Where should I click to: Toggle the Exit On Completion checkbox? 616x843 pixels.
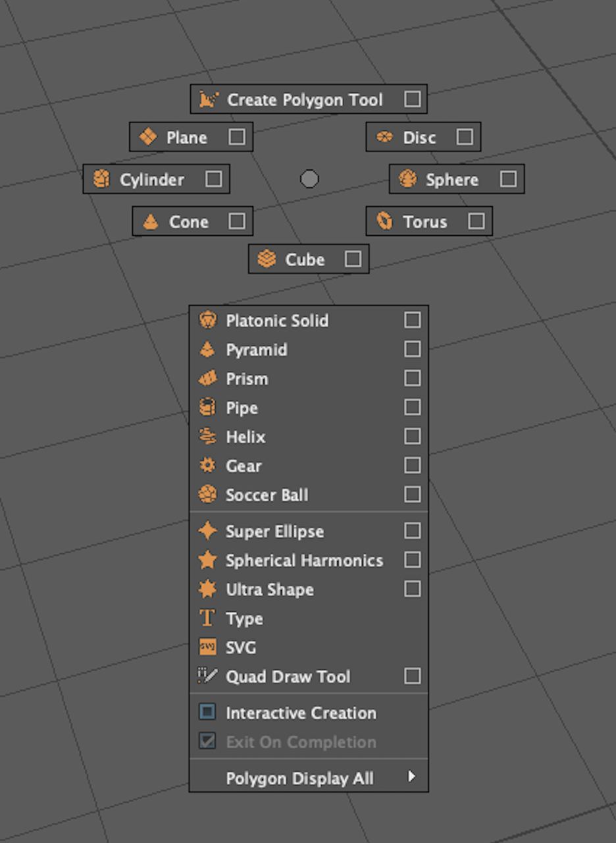point(207,741)
